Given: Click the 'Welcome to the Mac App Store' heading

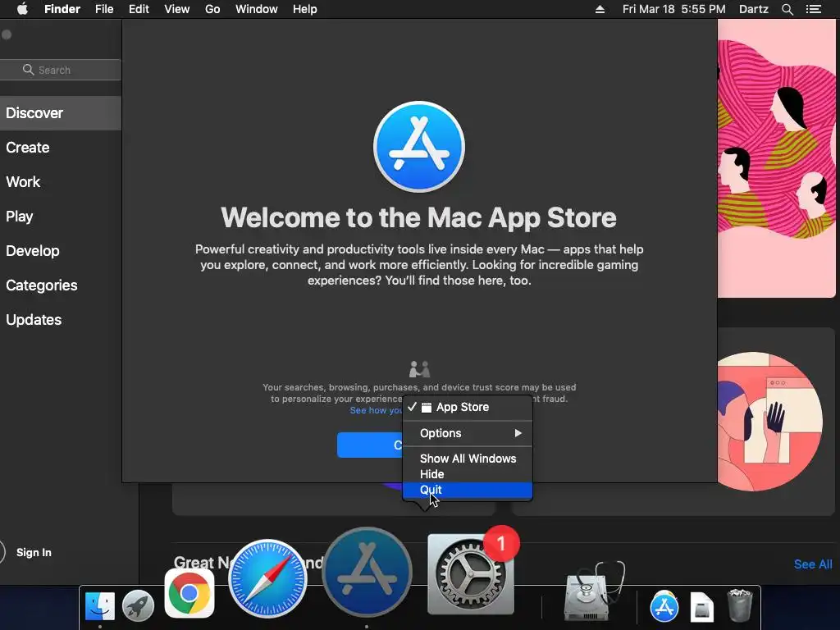Looking at the screenshot, I should [x=419, y=217].
